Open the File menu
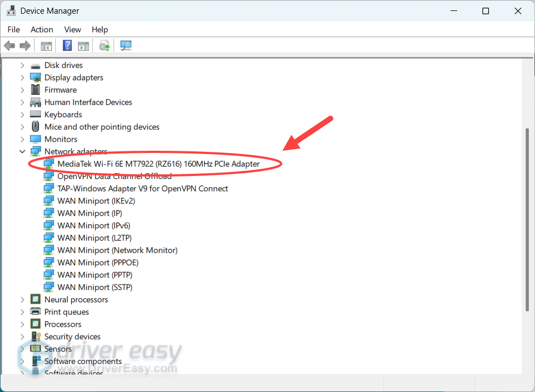Screen dimensions: 535x392 [x=14, y=30]
